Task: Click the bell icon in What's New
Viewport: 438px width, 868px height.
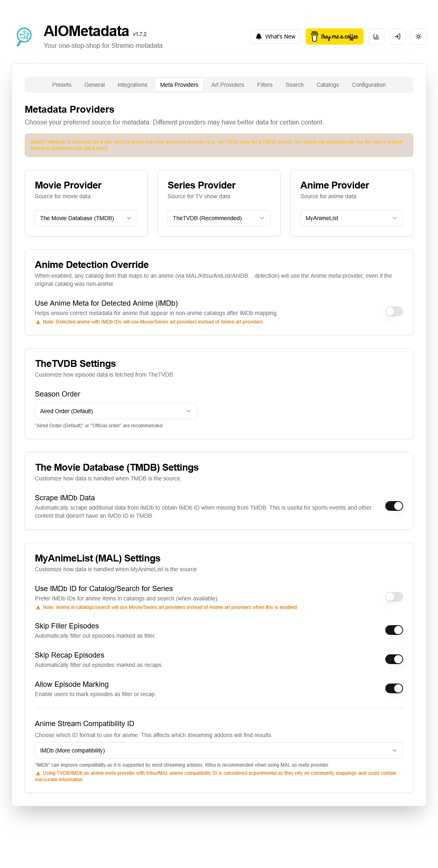Action: [x=258, y=36]
